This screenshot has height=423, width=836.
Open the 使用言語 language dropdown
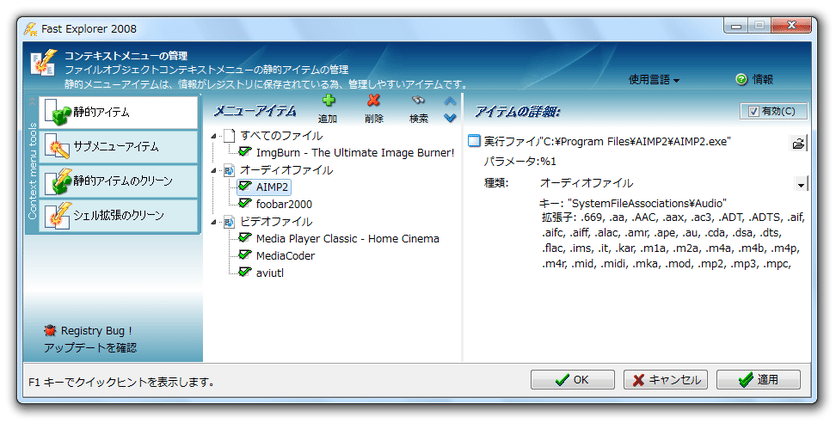[x=654, y=80]
